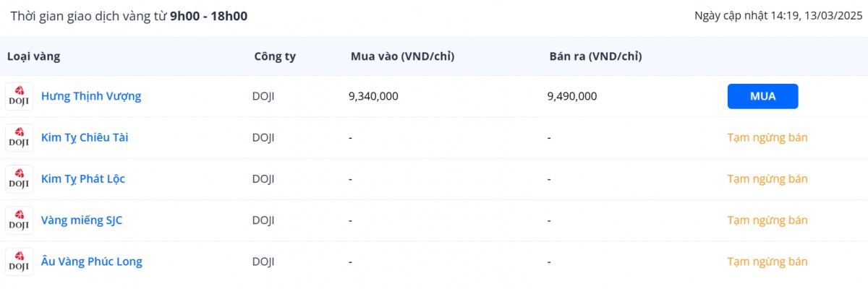Open the Vàng miếng SJC link
Screen dimensions: 868x289
coord(82,220)
